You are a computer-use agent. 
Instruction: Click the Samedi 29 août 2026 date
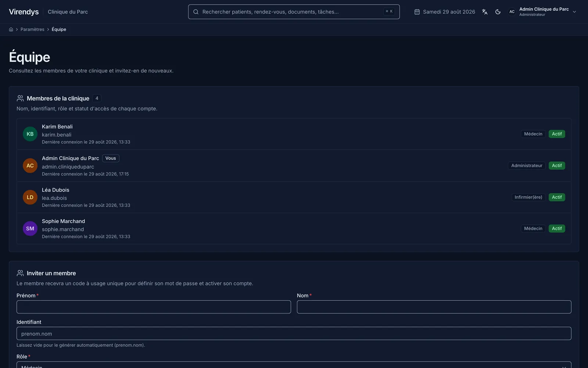coord(449,12)
